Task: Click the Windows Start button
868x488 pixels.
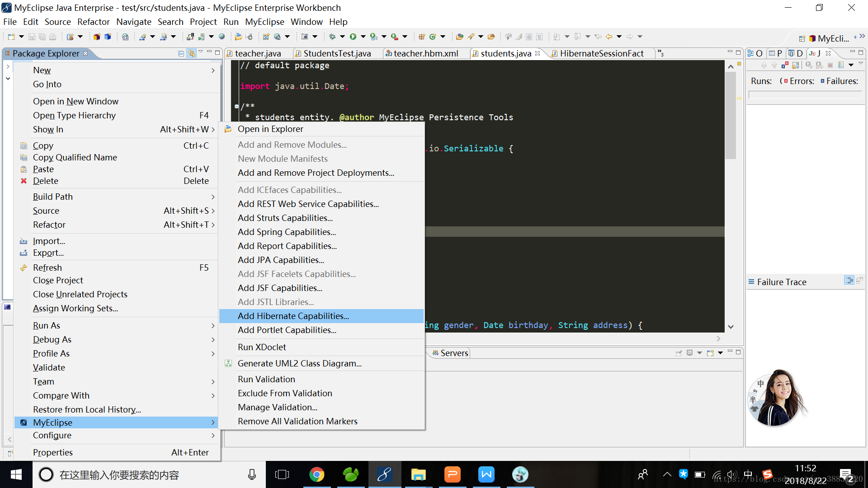Action: [x=16, y=474]
